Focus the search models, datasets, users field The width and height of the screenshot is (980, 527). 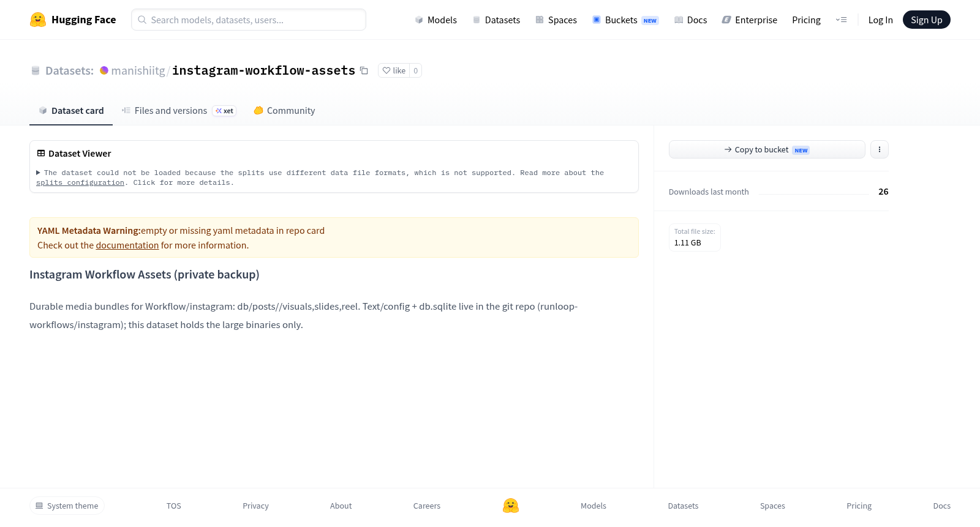[249, 20]
